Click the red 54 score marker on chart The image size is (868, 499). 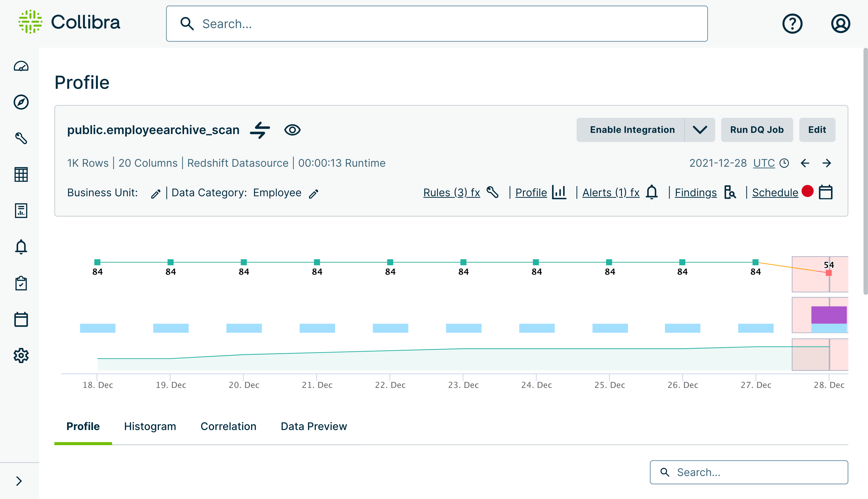point(829,273)
